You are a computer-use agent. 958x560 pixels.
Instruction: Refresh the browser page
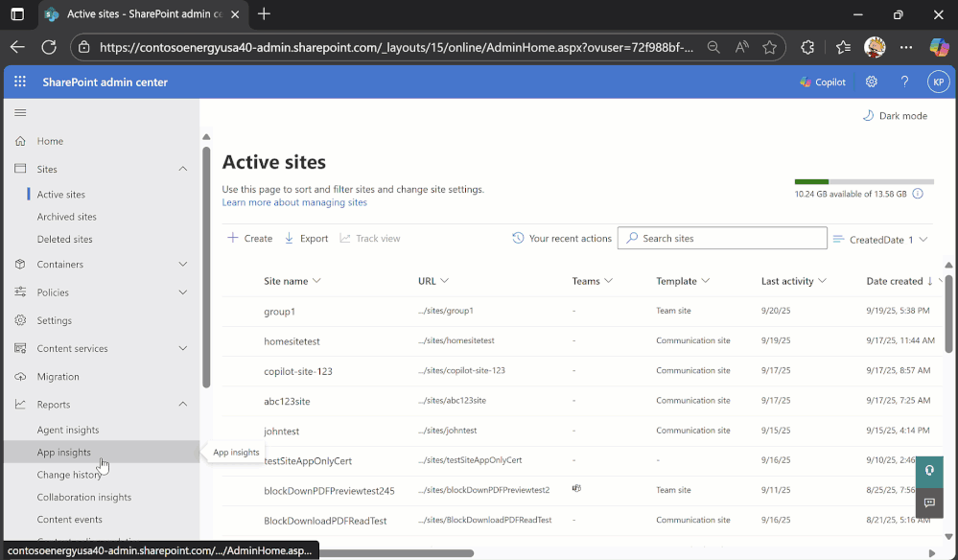(x=49, y=47)
